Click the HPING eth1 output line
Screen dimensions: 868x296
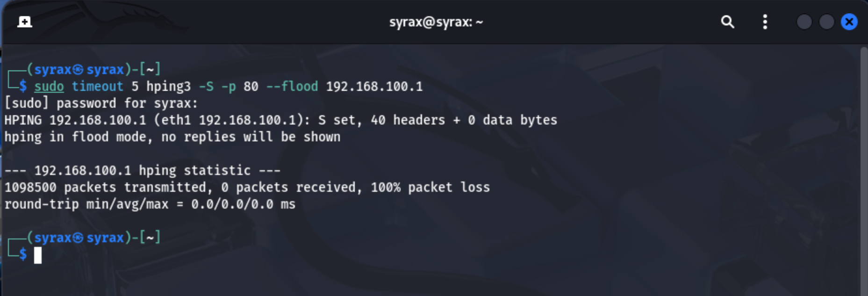click(x=280, y=120)
